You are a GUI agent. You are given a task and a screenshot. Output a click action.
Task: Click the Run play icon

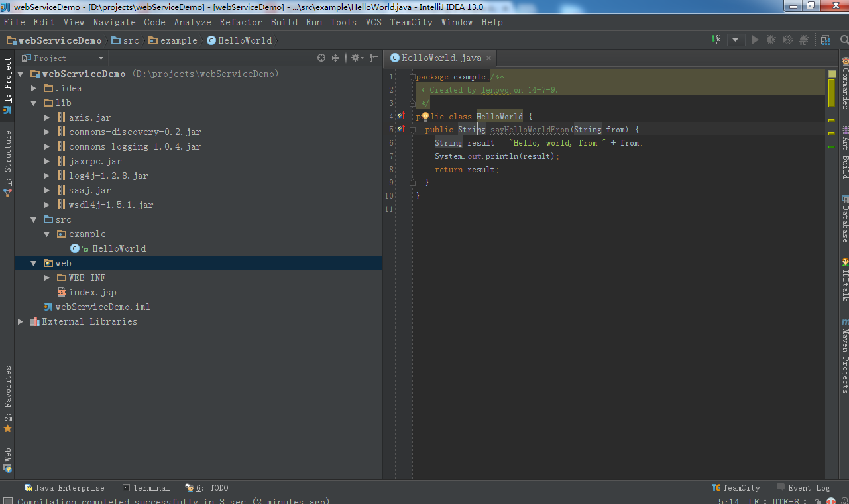click(754, 40)
